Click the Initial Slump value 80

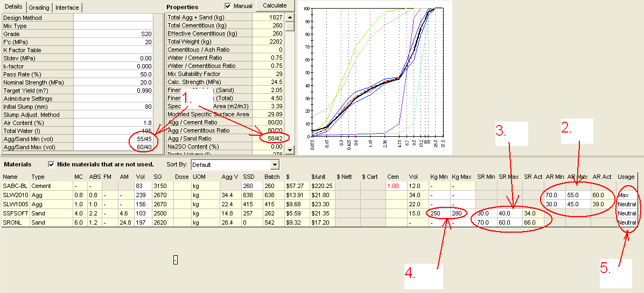click(x=113, y=107)
